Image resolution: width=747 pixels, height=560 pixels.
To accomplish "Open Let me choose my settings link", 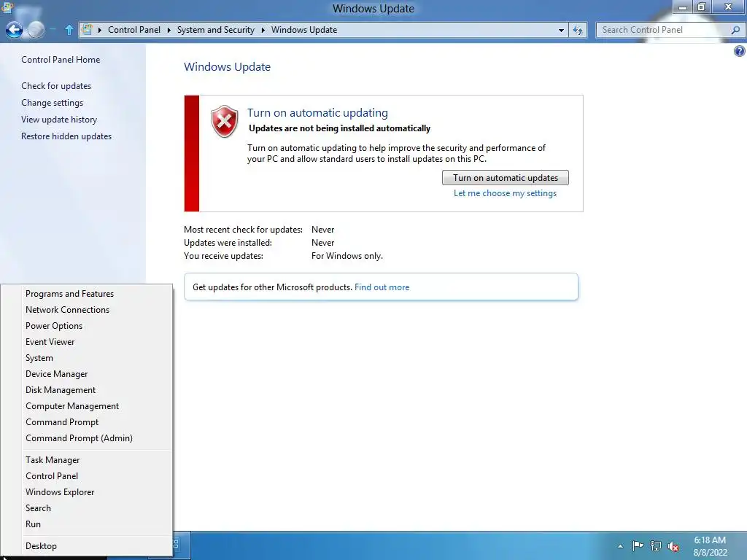I will (x=505, y=193).
